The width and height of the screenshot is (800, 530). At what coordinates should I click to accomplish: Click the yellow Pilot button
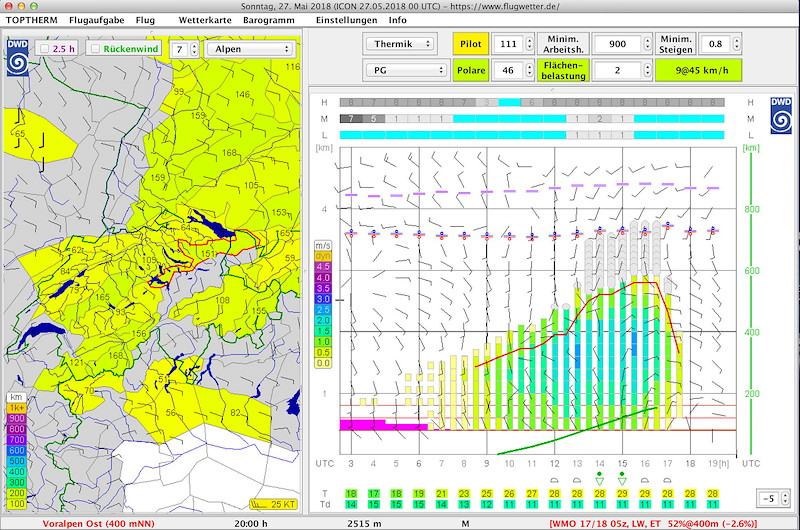(470, 44)
